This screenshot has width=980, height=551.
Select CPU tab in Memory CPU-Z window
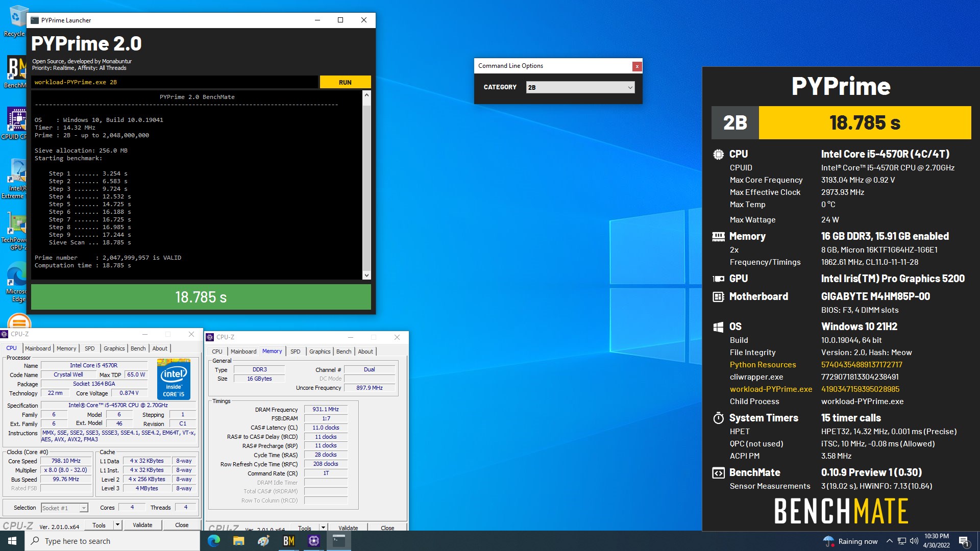217,352
